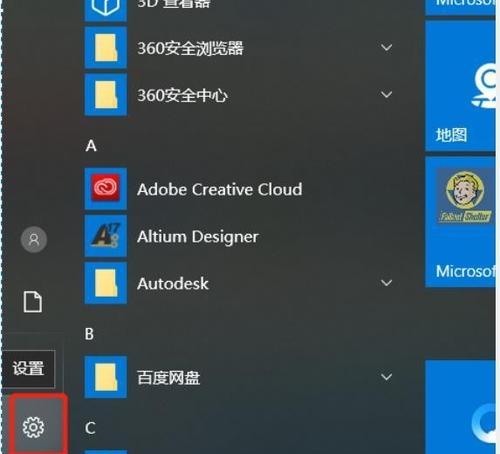The height and width of the screenshot is (454, 500).
Task: Expand the Autodesk folder chevron
Action: click(x=386, y=283)
